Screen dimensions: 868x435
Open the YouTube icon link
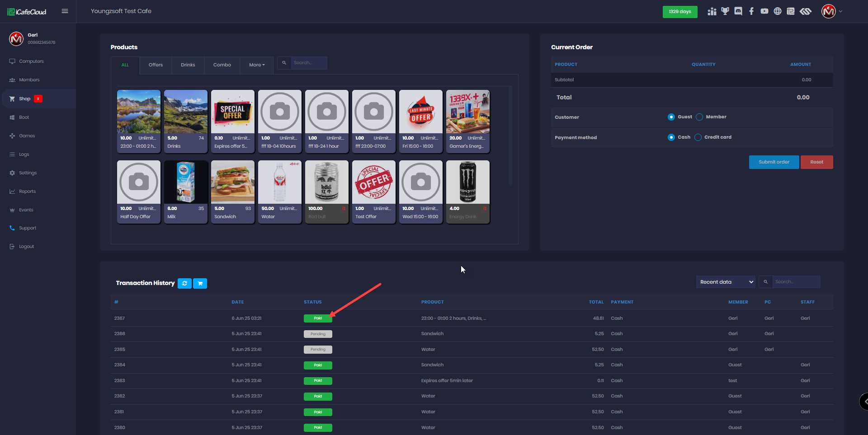coord(764,11)
